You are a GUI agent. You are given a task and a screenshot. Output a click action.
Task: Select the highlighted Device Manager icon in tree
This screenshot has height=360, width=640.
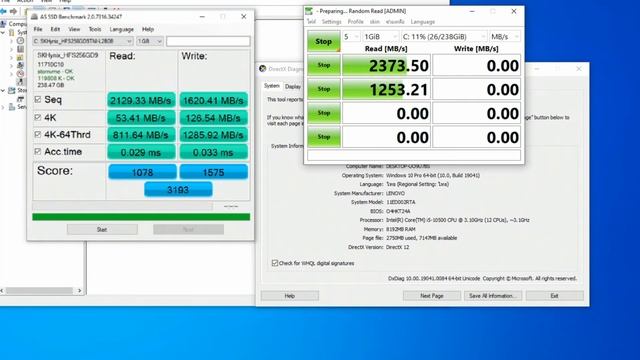(20, 82)
